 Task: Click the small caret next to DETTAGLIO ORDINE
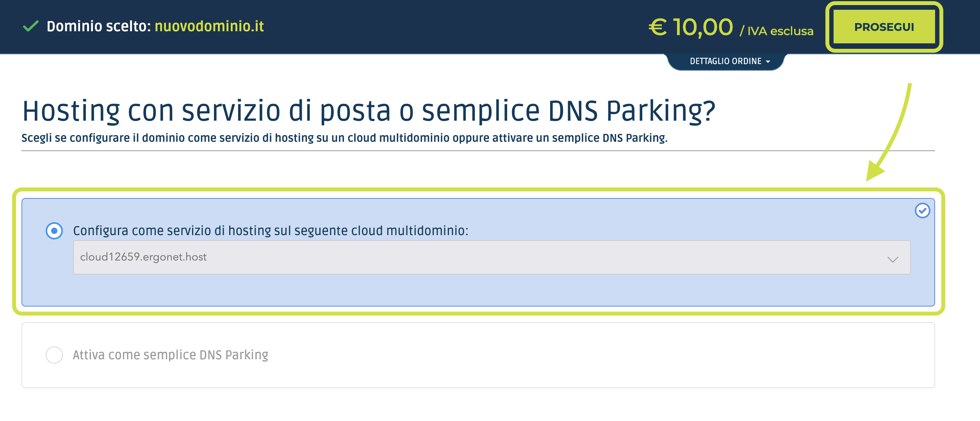click(768, 62)
